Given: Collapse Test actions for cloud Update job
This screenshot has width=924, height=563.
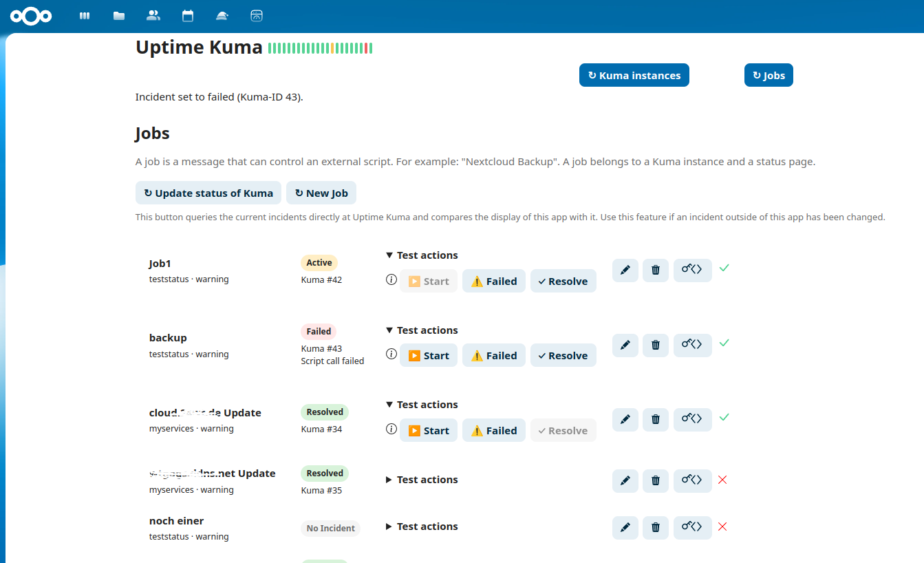Looking at the screenshot, I should point(422,405).
